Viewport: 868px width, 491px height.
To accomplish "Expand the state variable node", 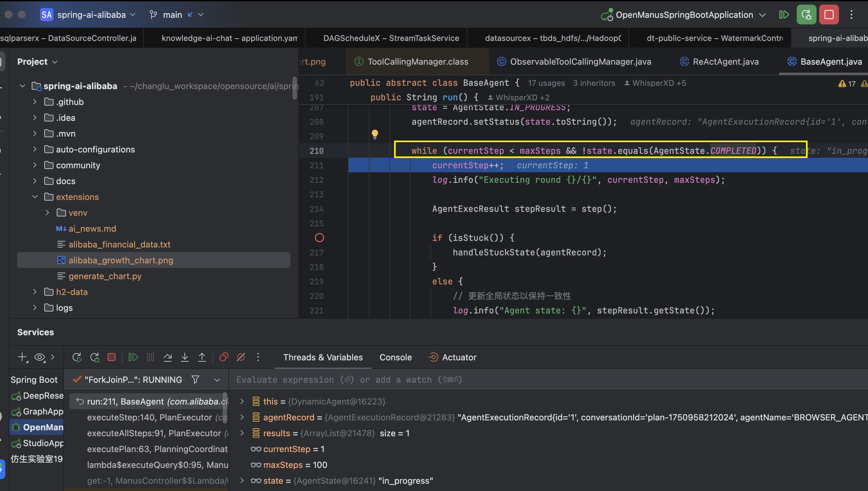I will pos(242,481).
